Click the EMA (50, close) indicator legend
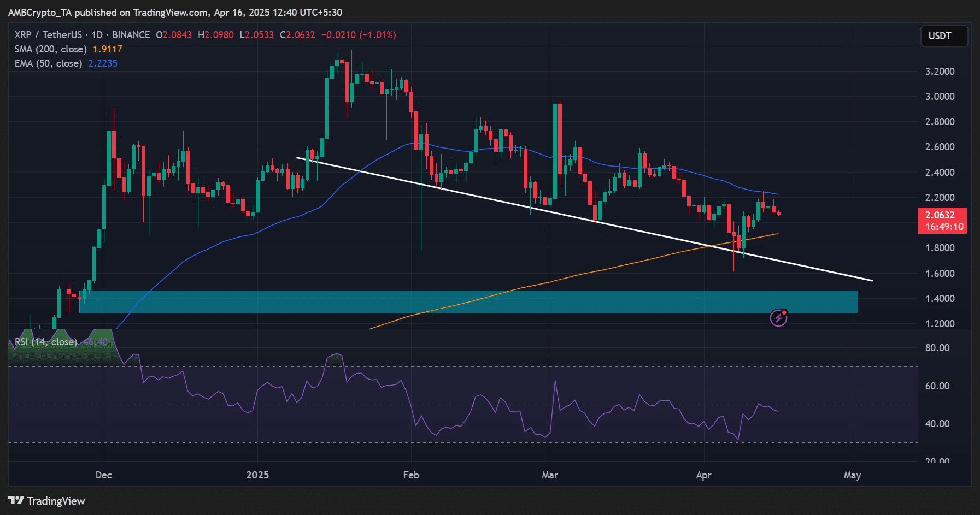The height and width of the screenshot is (515, 980). pyautogui.click(x=48, y=63)
